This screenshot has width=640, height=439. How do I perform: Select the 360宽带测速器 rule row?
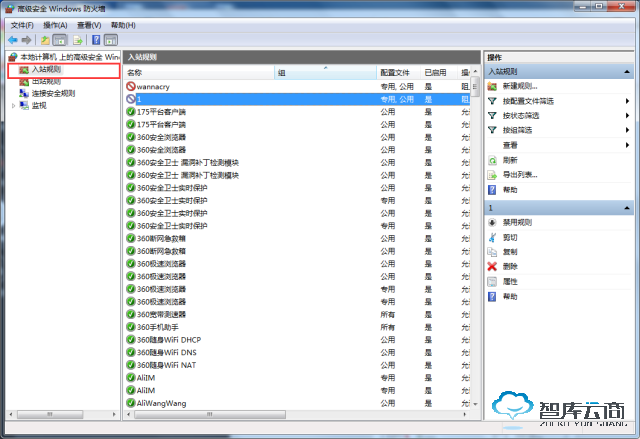point(298,314)
